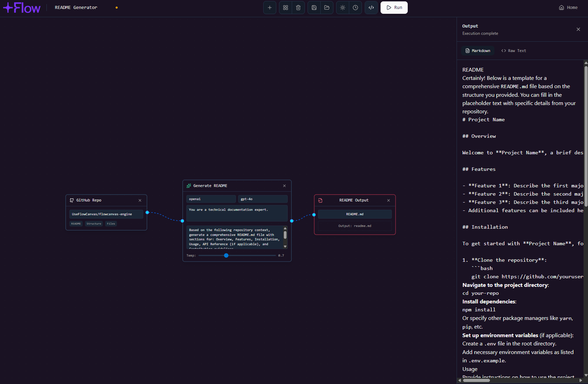Click the README.md filename field
The height and width of the screenshot is (384, 588).
click(x=355, y=214)
